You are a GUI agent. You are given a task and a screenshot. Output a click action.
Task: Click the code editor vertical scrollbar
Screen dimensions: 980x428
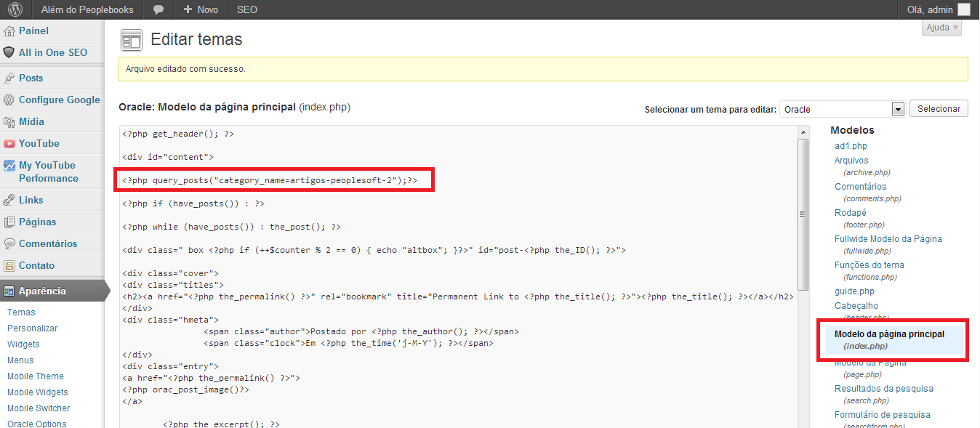[x=803, y=214]
